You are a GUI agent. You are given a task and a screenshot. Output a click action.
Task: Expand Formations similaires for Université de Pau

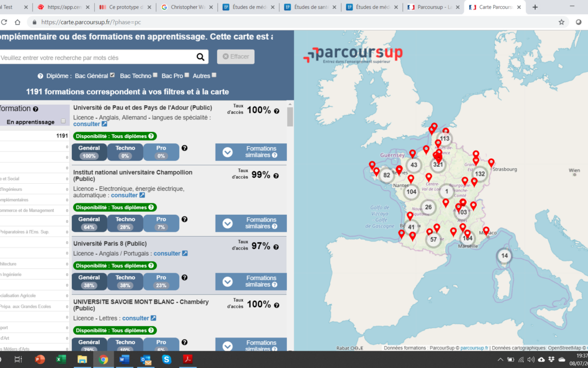point(251,152)
